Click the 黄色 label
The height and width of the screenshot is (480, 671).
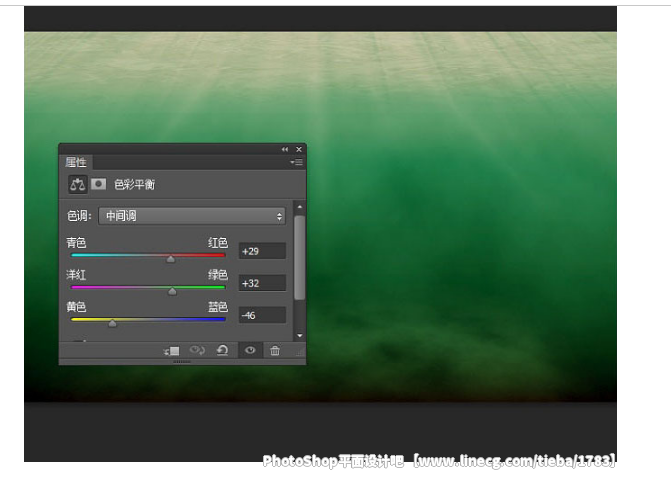pyautogui.click(x=76, y=307)
